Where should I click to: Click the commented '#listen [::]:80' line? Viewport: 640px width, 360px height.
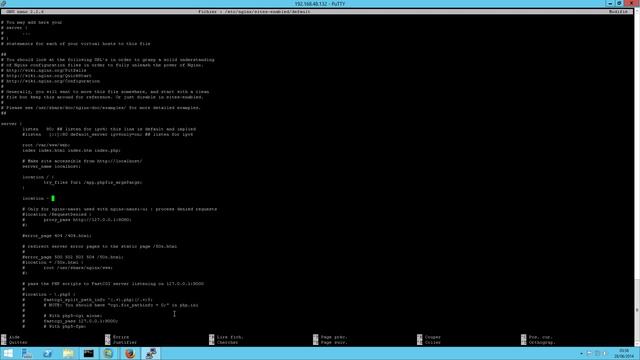pyautogui.click(x=108, y=134)
